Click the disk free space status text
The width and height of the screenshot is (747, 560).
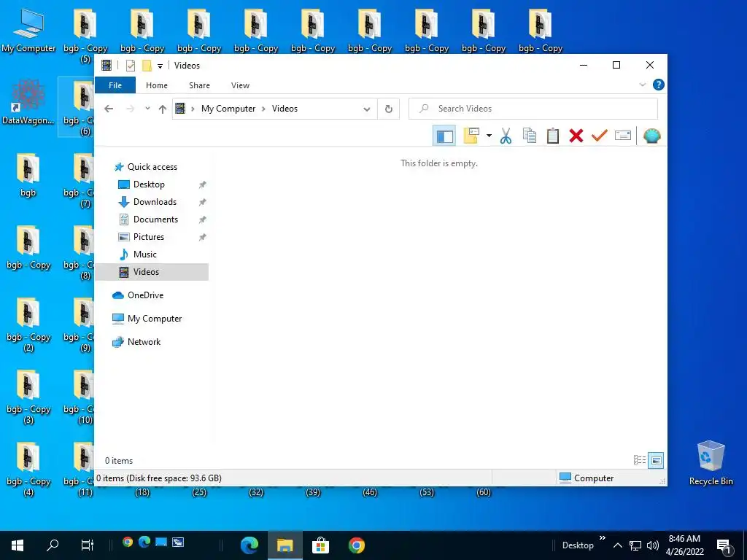[159, 478]
